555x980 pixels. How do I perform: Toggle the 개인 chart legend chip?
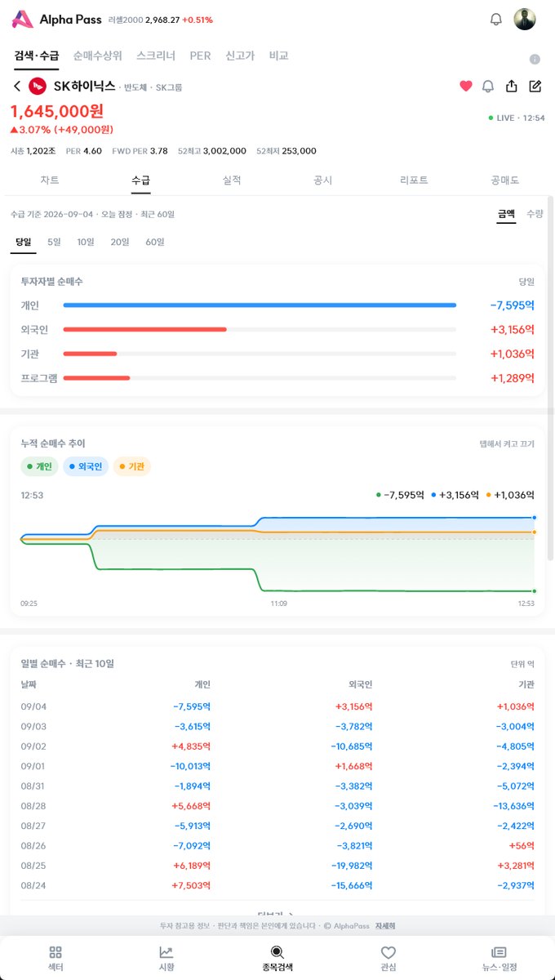(x=39, y=467)
